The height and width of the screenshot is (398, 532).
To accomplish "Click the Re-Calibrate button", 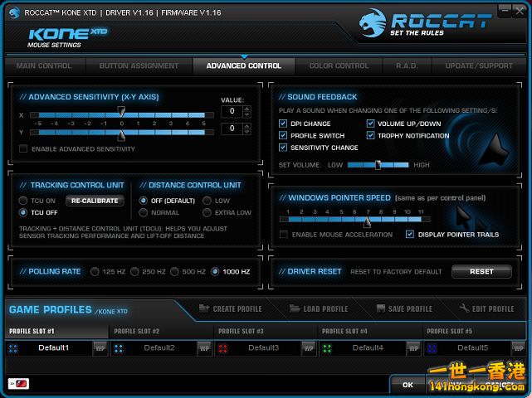I will tap(95, 201).
